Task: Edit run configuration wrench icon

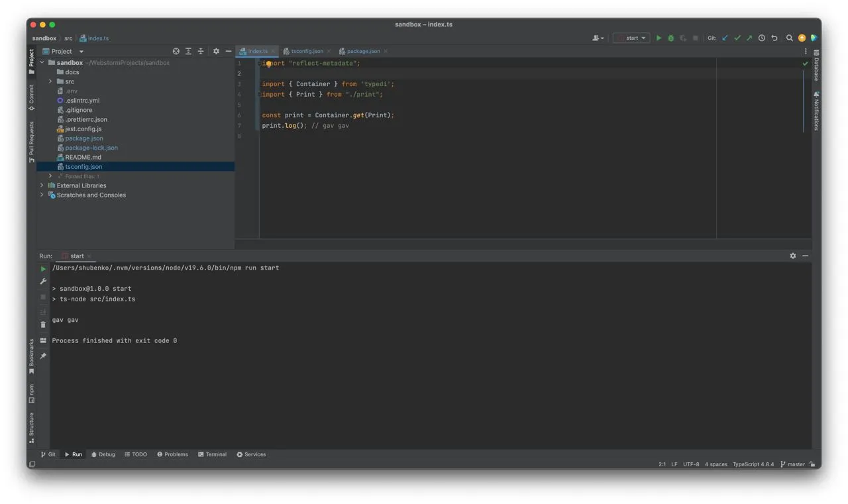Action: tap(43, 281)
